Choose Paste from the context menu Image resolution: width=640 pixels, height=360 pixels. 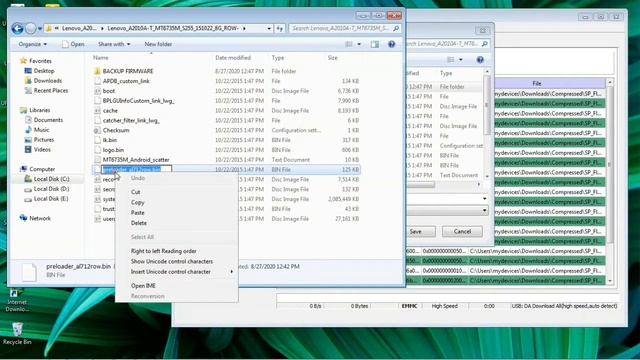point(138,213)
